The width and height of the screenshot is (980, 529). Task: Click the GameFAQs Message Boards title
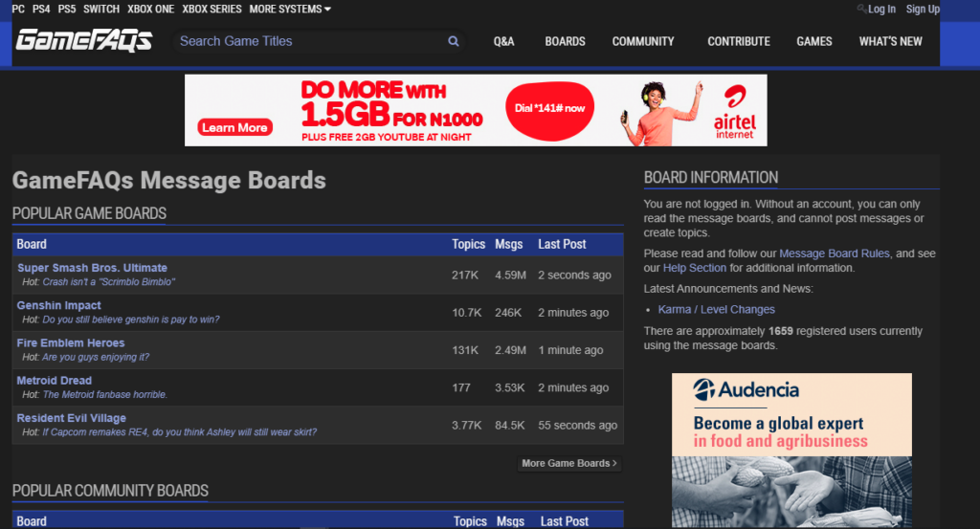168,181
